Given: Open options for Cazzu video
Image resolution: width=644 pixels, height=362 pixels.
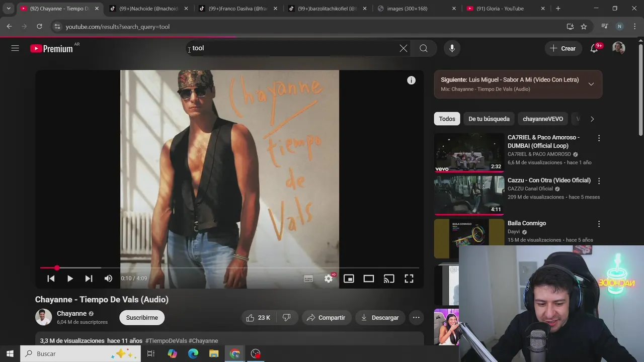Looking at the screenshot, I should [x=599, y=180].
